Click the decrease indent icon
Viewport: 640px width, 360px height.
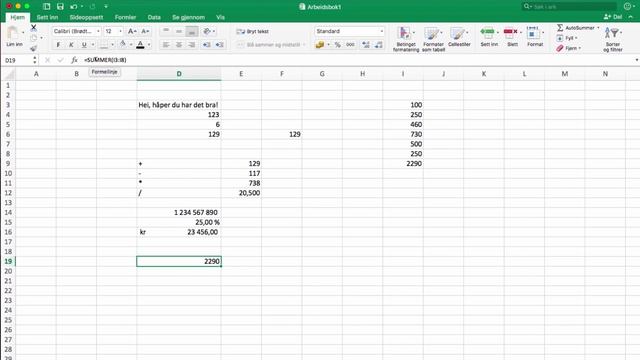click(207, 45)
